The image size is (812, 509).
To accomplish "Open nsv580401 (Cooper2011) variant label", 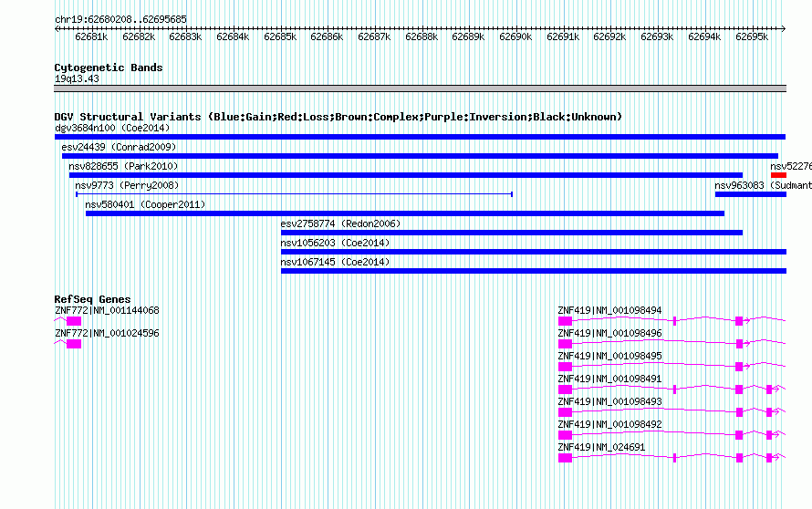I will [x=145, y=204].
